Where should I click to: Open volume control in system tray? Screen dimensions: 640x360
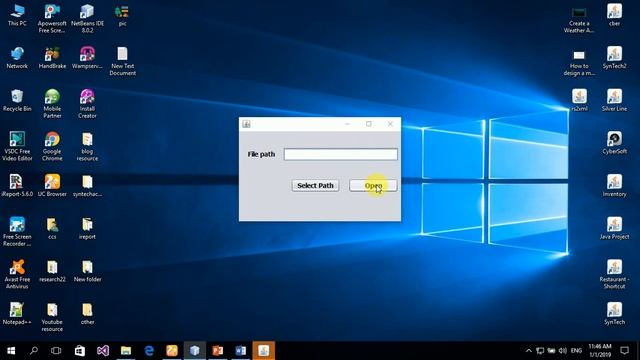[563, 351]
